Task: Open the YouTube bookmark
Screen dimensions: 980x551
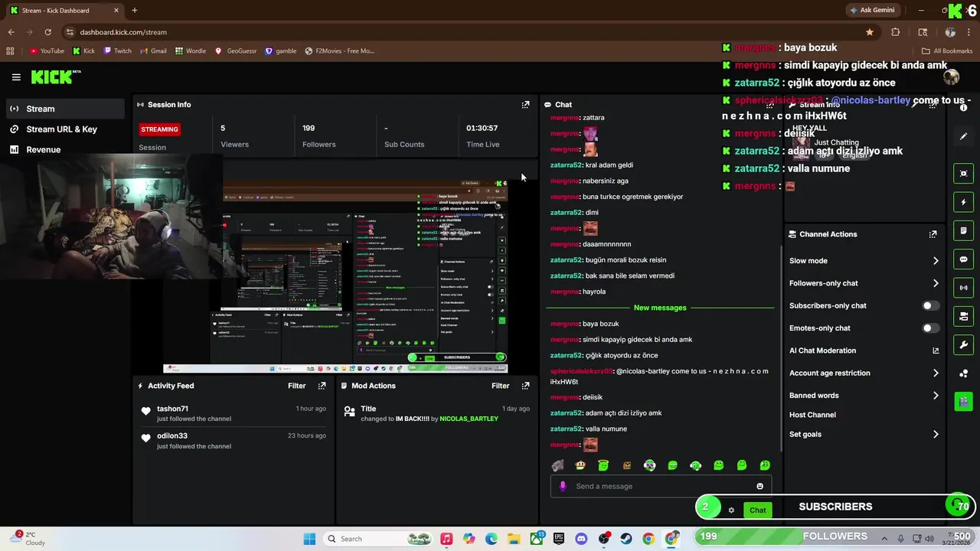Action: coord(47,51)
